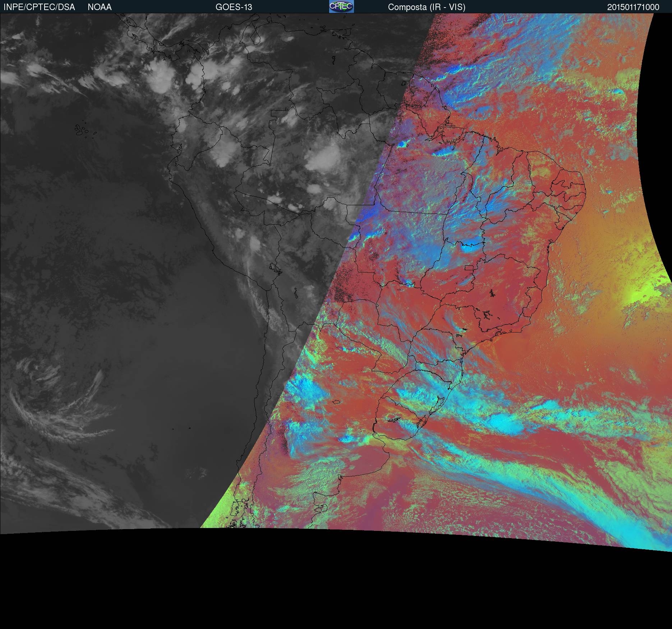Click the Composta (IR - VIS) title
Screen dimensions: 672x629
[427, 7]
